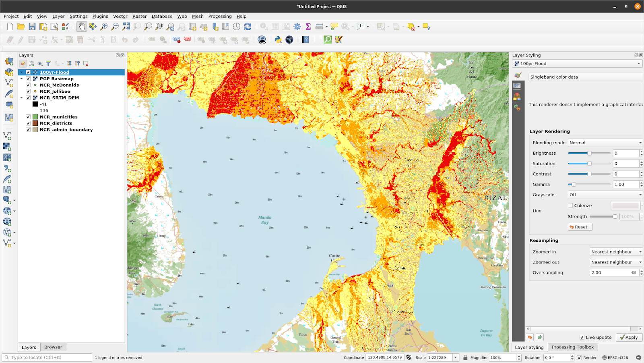Activate the Zoom In tool
Image resolution: width=644 pixels, height=363 pixels.
point(103,26)
